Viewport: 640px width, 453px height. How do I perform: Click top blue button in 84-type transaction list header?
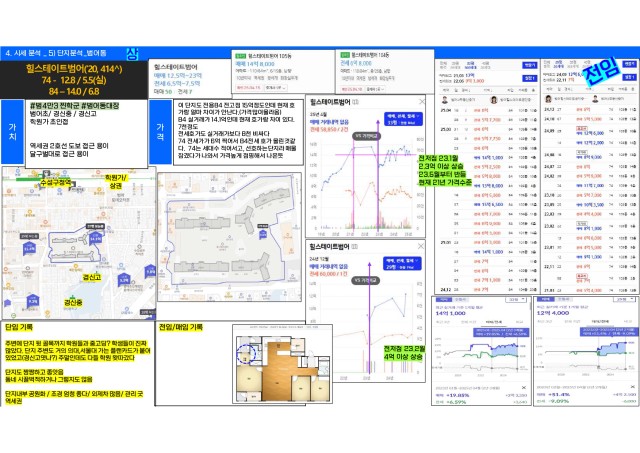pos(529,65)
